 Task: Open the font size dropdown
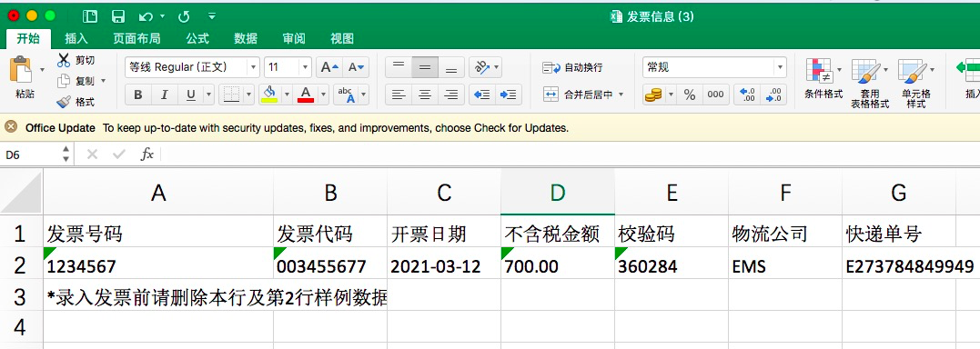(305, 67)
